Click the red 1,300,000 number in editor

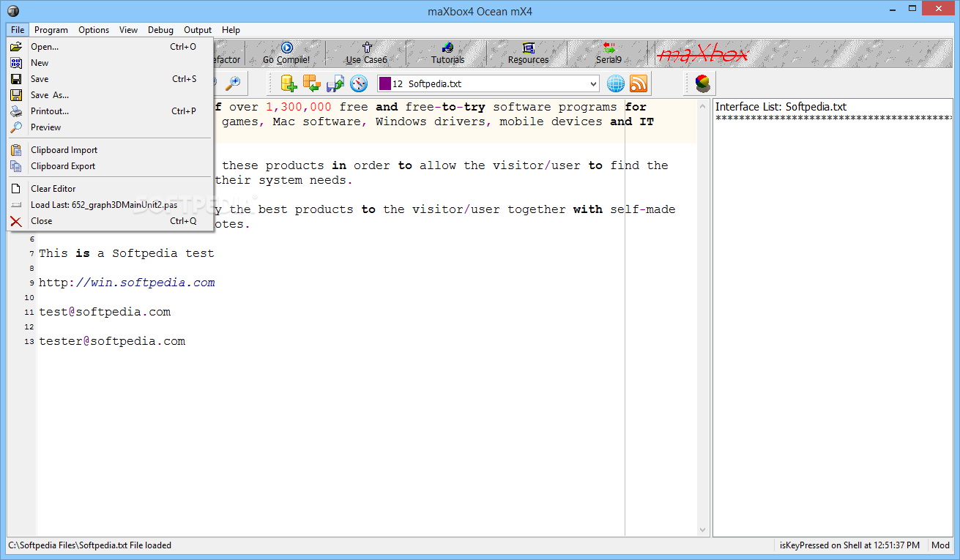click(299, 107)
